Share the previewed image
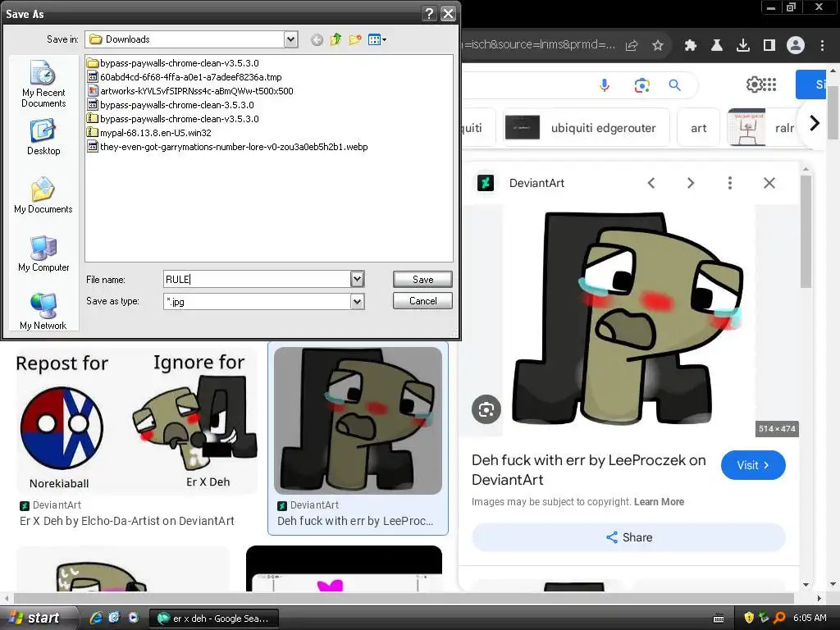 tap(629, 537)
